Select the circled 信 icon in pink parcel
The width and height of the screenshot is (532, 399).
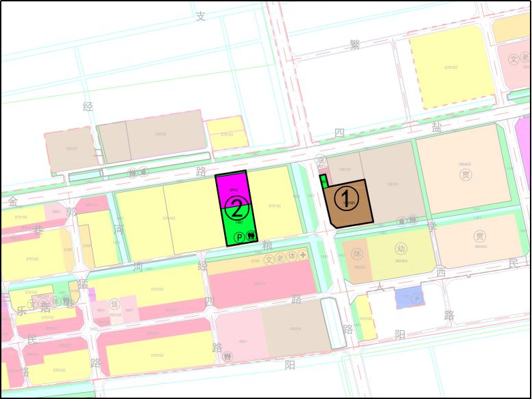[114, 304]
